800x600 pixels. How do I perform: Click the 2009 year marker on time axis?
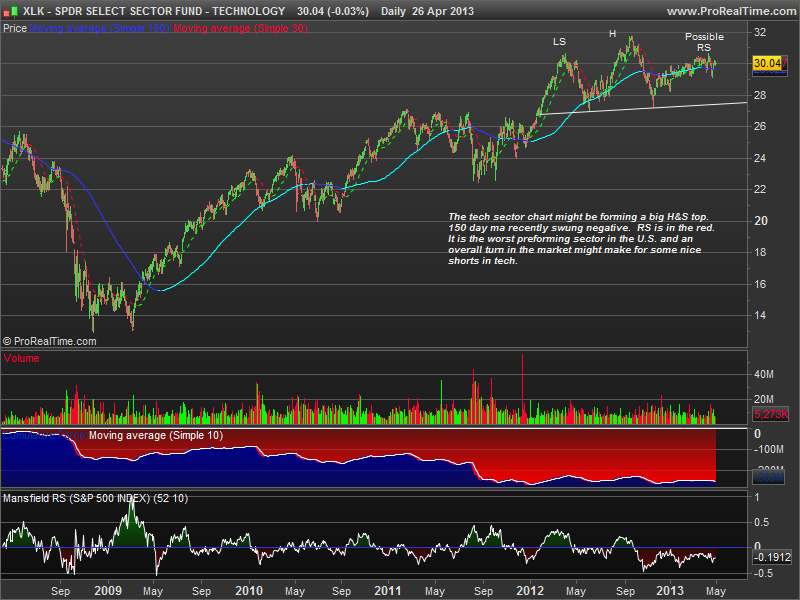pos(108,591)
